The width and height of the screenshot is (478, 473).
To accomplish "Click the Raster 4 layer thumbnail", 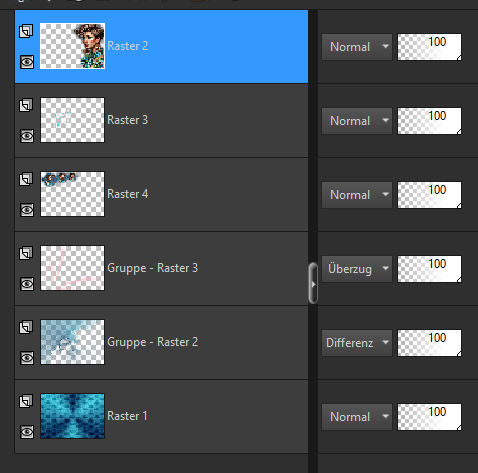I will coord(72,194).
